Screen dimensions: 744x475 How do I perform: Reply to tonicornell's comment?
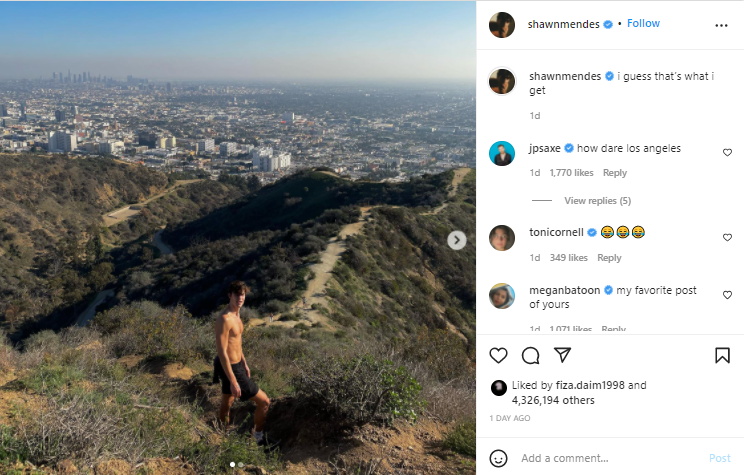(609, 258)
